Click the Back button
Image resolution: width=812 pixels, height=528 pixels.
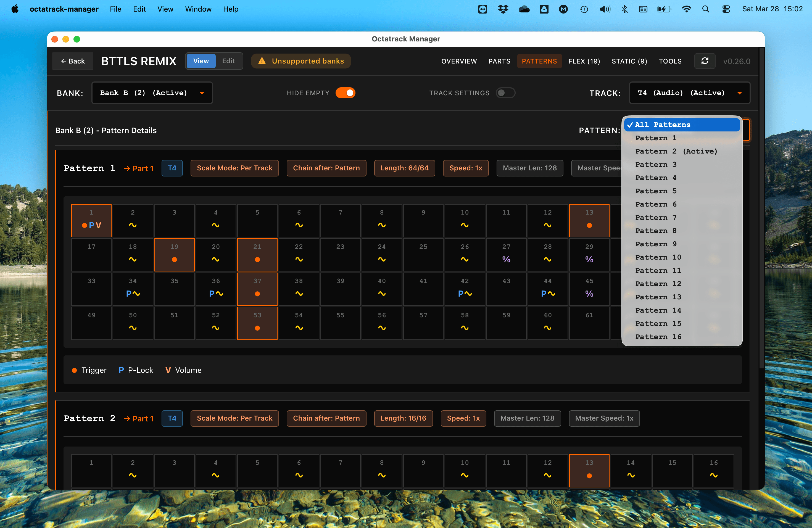[73, 61]
